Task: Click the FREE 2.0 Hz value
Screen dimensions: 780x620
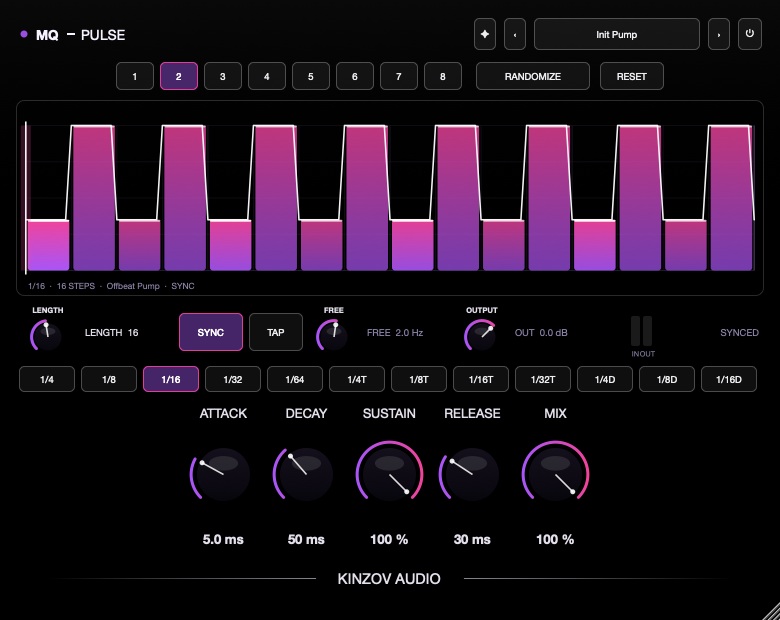Action: tap(395, 332)
